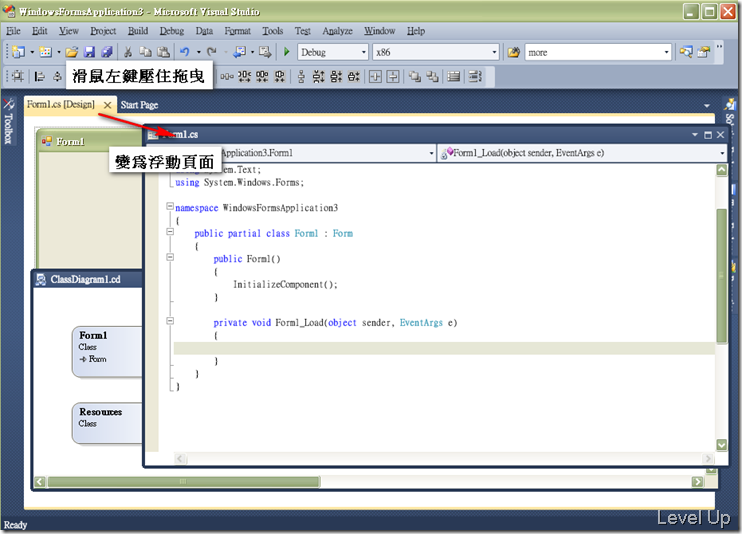Click the Center Horizontally layout icon
Viewport: 742px width, 534px height.
click(x=375, y=76)
